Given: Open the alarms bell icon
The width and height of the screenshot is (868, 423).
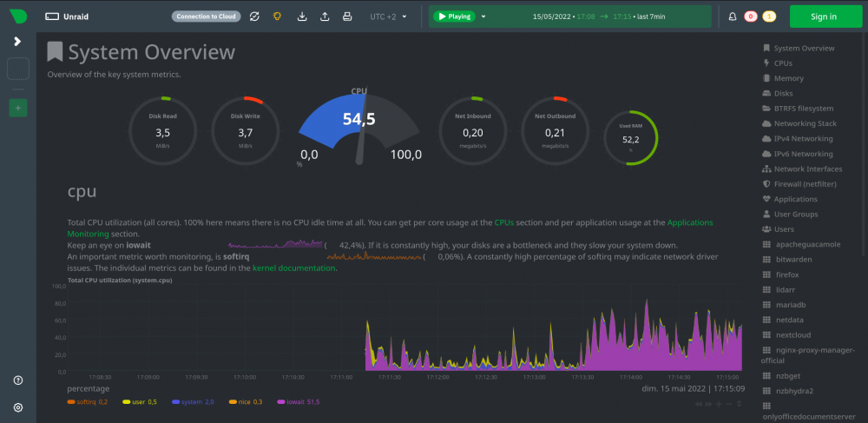Looking at the screenshot, I should click(733, 17).
